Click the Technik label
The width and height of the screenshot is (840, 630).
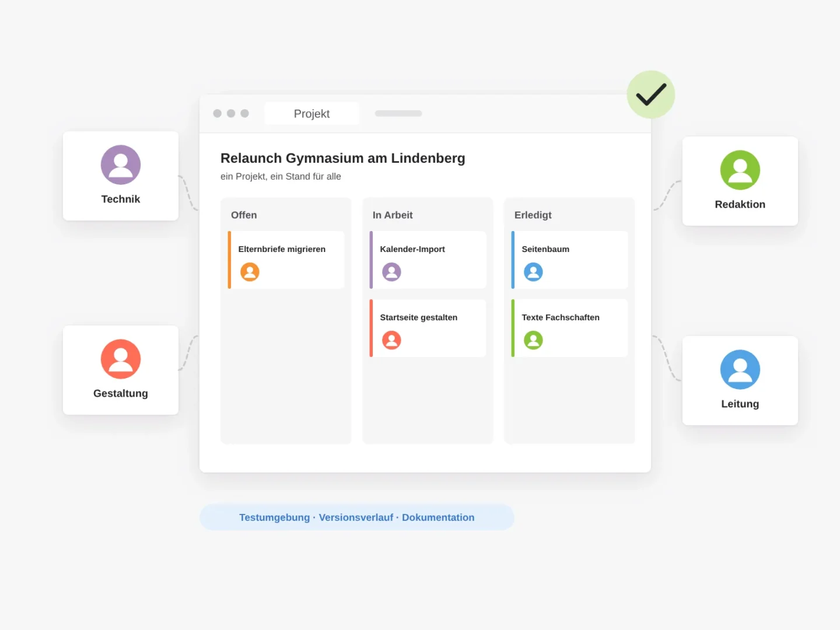pos(121,199)
